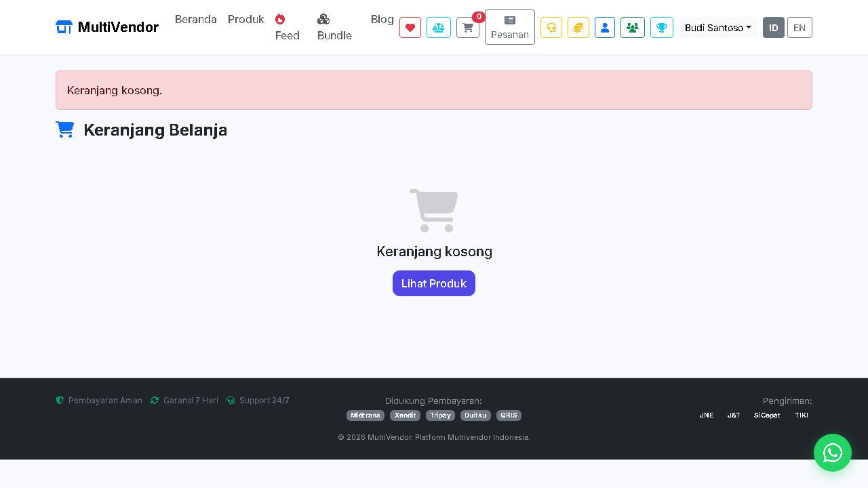
Task: Click the Support 24/7 footer text
Action: [264, 401]
